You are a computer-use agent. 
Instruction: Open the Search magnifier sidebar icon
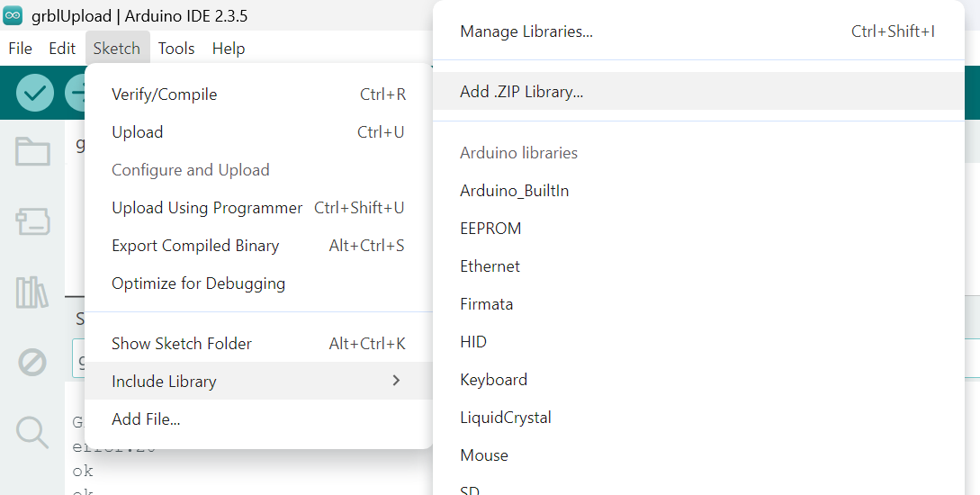[x=32, y=432]
